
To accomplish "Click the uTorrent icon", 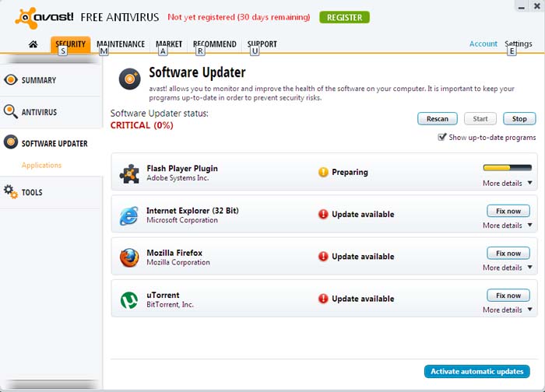I will pos(129,300).
